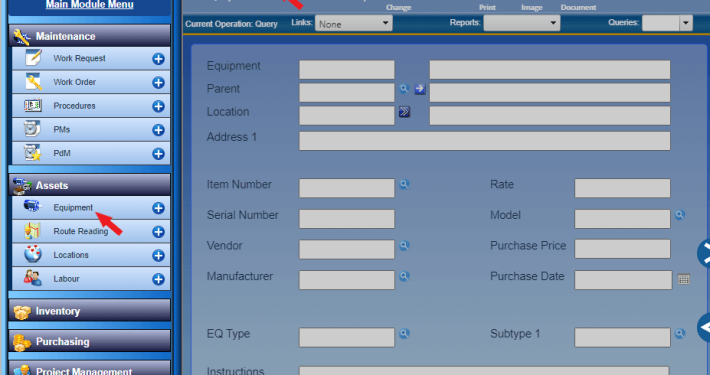Click the Location description input field
This screenshot has width=710, height=375.
pos(550,115)
